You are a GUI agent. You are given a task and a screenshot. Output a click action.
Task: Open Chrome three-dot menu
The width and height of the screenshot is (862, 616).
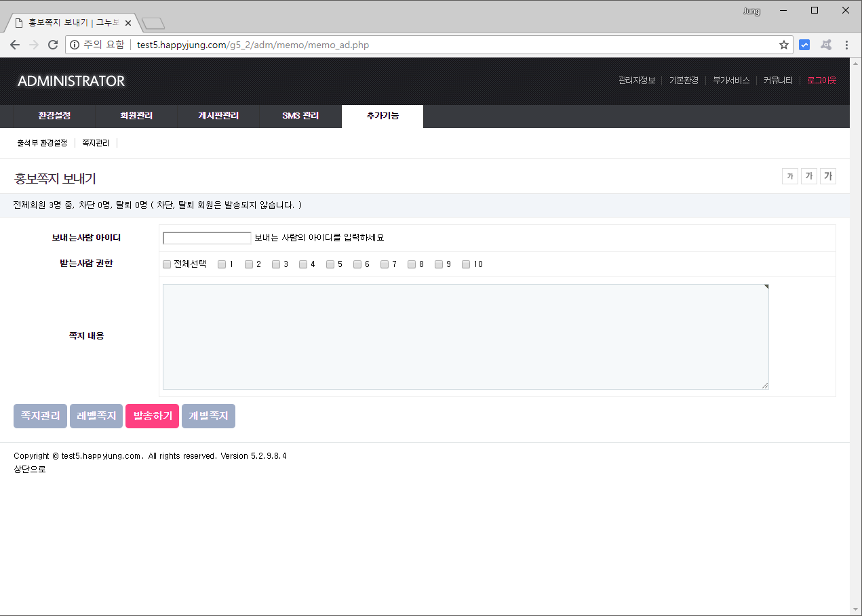[846, 45]
